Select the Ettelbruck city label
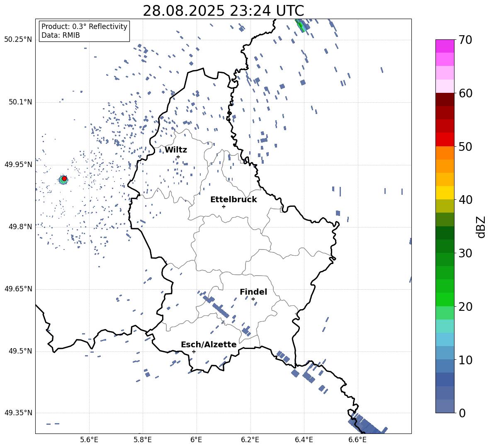491x448 pixels. click(233, 200)
